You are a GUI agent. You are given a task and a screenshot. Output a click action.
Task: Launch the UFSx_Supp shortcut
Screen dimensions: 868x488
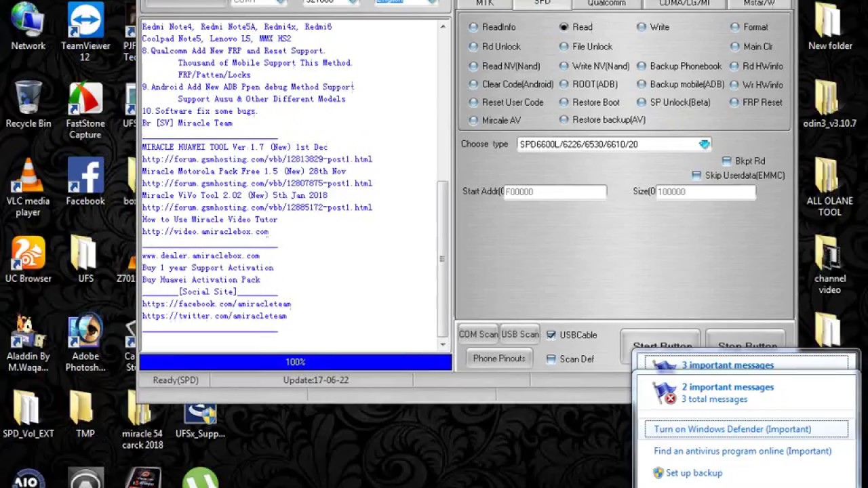point(200,420)
